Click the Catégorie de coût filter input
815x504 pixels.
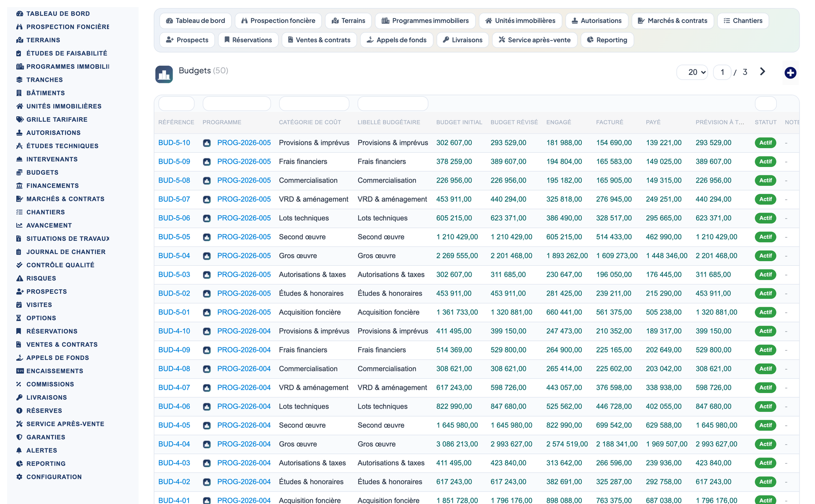314,103
